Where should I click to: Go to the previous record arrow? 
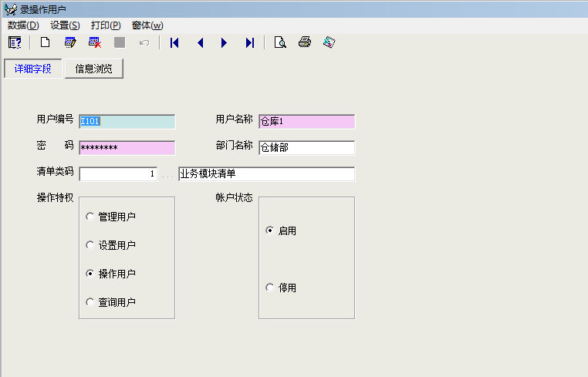tap(200, 42)
